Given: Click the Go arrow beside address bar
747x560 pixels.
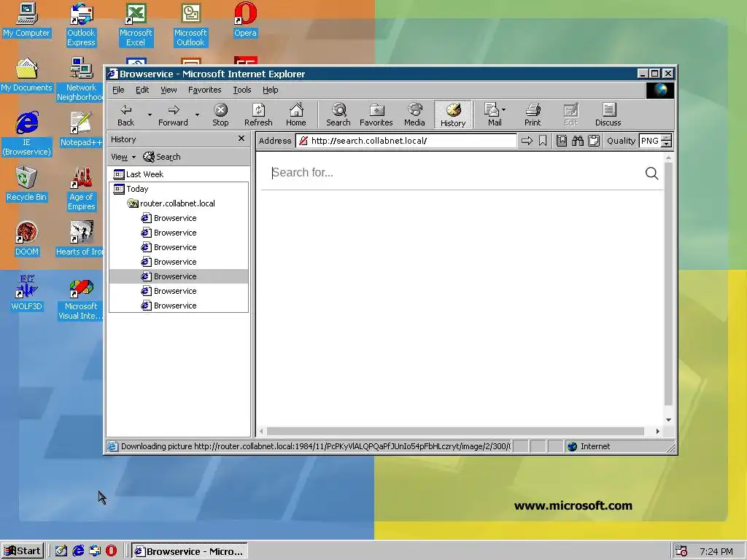Looking at the screenshot, I should click(527, 141).
